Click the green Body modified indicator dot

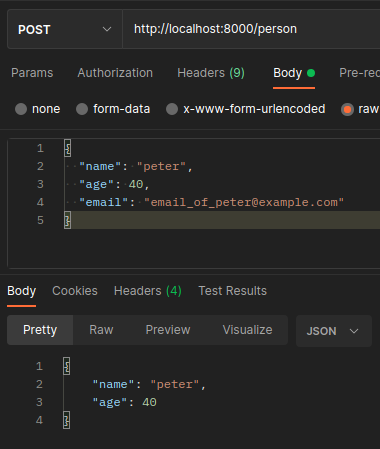pyautogui.click(x=311, y=73)
